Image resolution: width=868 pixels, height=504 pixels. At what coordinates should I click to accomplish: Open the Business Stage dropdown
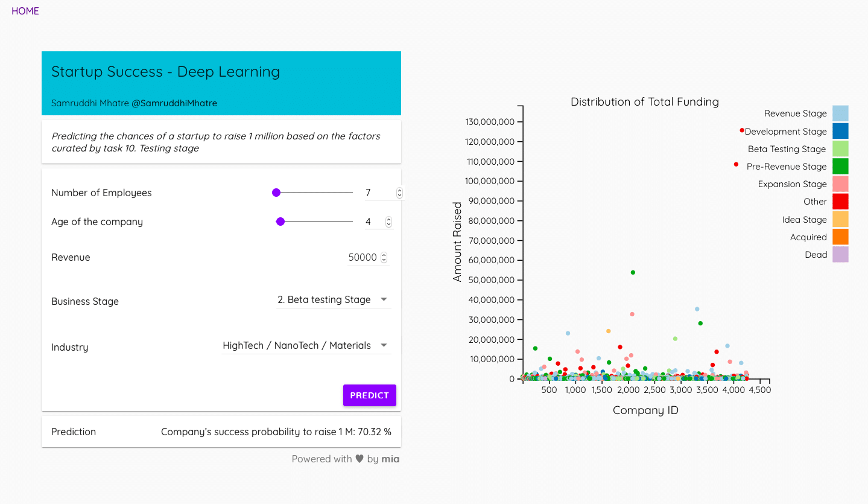pos(334,299)
